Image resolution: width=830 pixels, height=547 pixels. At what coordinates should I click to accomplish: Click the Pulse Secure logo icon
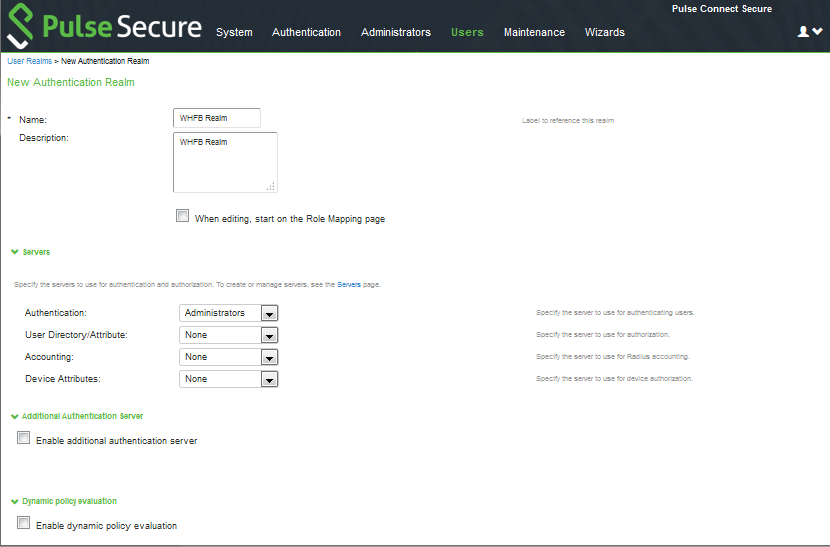(31, 26)
